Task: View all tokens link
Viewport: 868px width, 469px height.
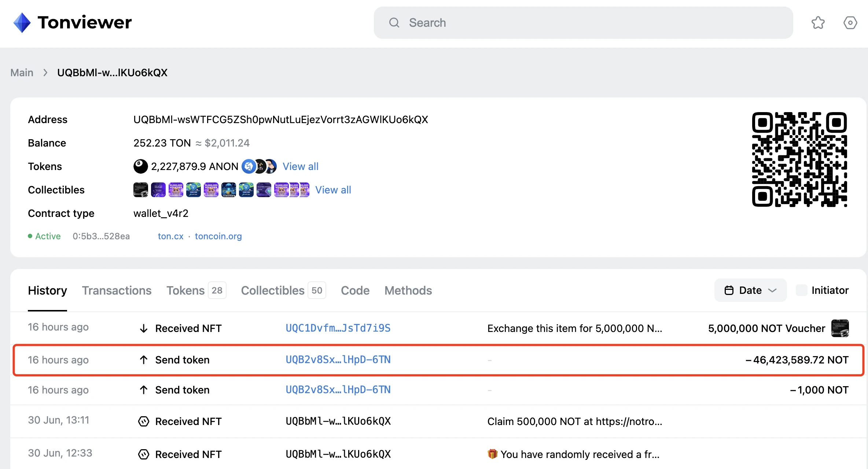Action: [300, 166]
